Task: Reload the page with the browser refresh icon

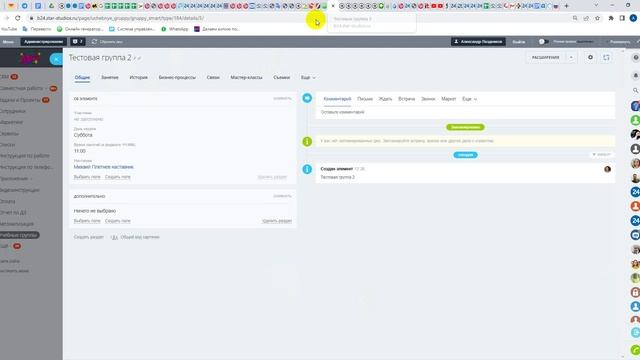Action: point(18,18)
